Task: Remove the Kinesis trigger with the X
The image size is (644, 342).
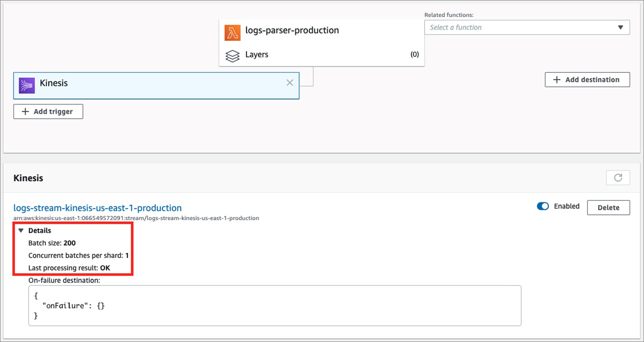Action: 290,83
